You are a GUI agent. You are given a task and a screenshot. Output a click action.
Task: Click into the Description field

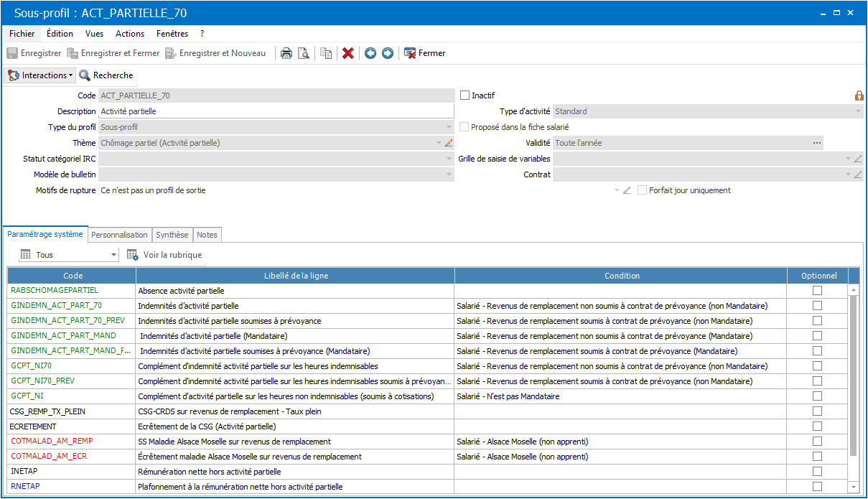[276, 111]
